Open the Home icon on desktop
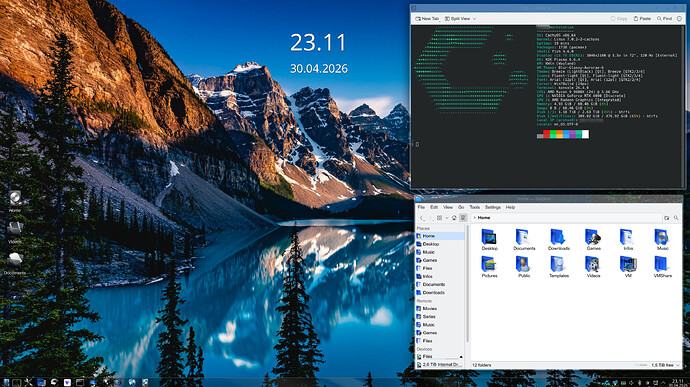Screen dimensions: 690x387 point(15,201)
